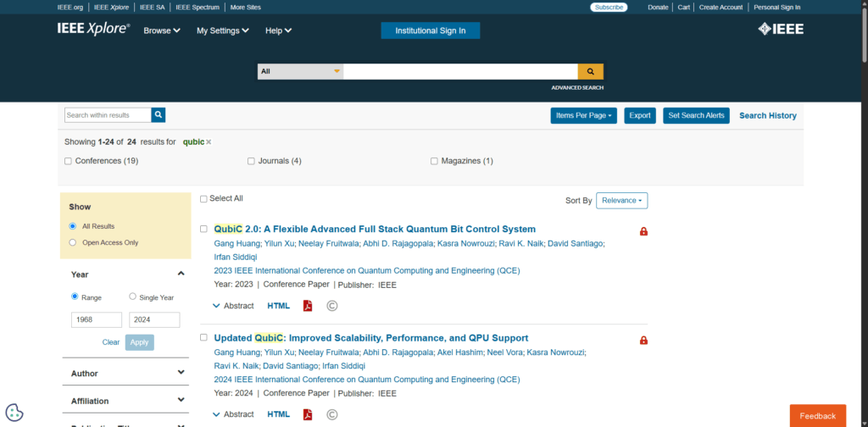Expand Abstract of Updated QubiC paper

click(233, 414)
